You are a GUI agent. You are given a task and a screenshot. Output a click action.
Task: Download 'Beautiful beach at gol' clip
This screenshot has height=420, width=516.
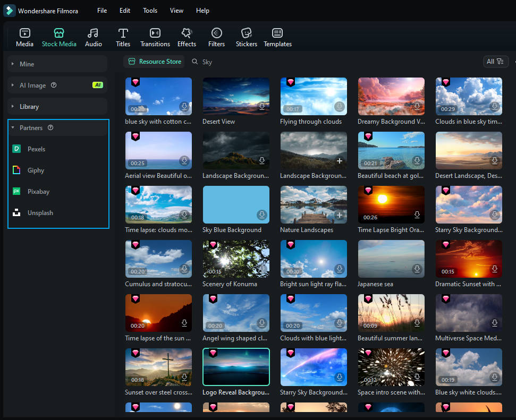tap(417, 160)
